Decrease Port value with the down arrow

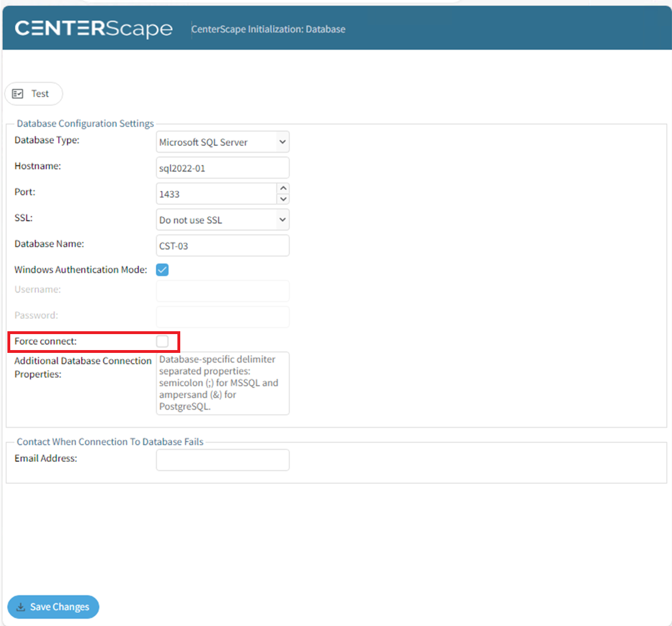283,199
